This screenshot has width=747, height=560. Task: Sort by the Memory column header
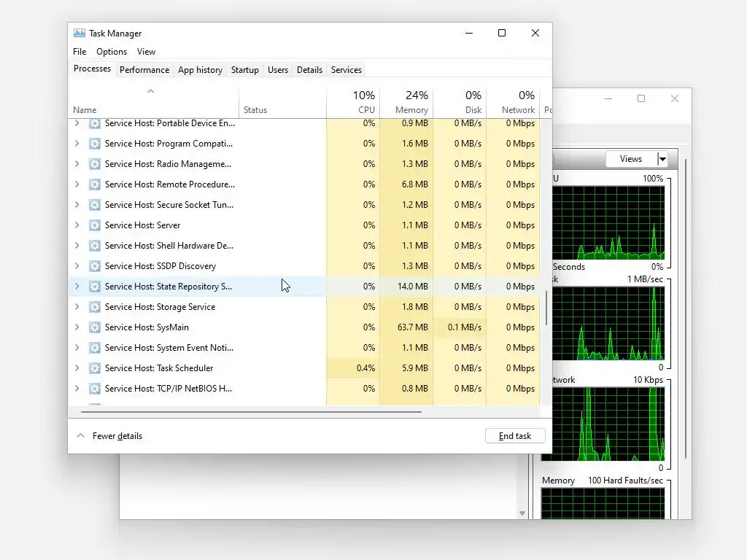tap(406, 102)
